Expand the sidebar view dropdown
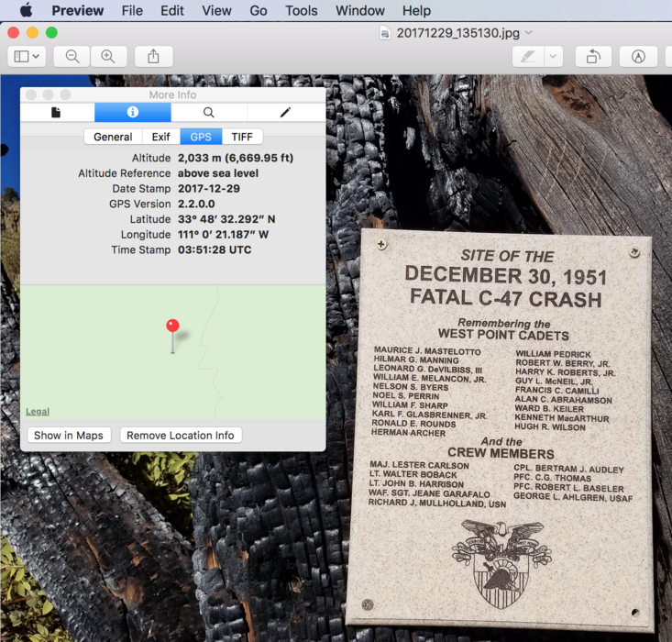 coord(27,57)
